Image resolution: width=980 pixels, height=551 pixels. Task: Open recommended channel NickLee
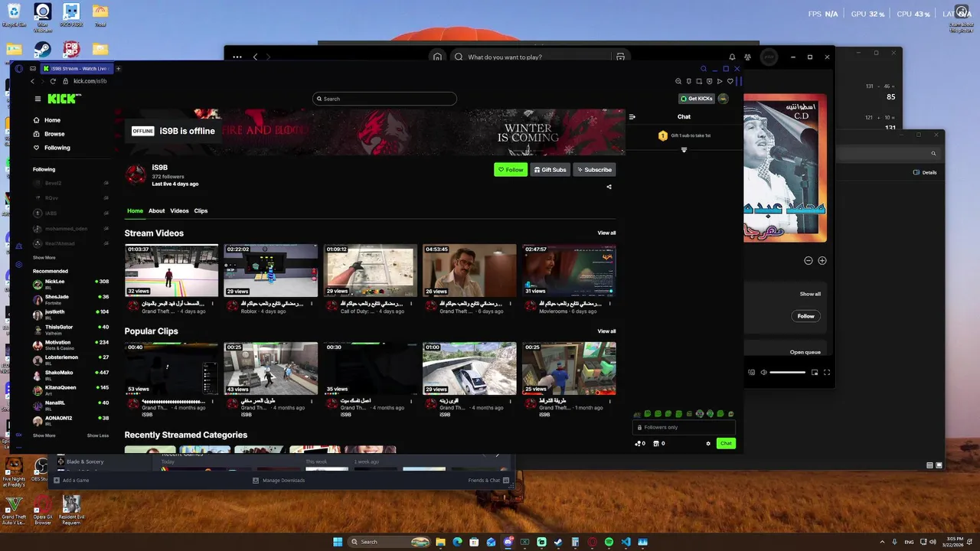[70, 283]
